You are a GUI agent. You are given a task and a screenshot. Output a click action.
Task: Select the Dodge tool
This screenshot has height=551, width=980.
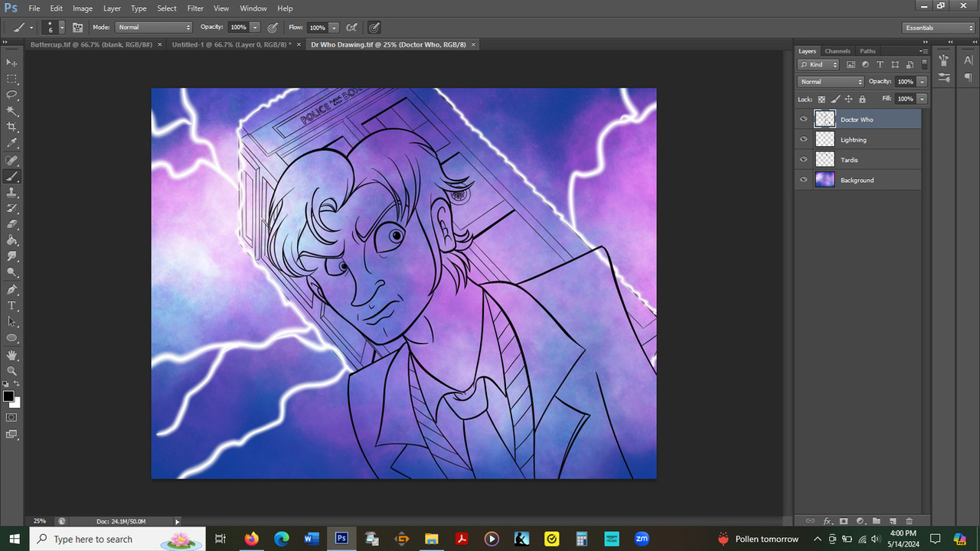click(x=11, y=272)
